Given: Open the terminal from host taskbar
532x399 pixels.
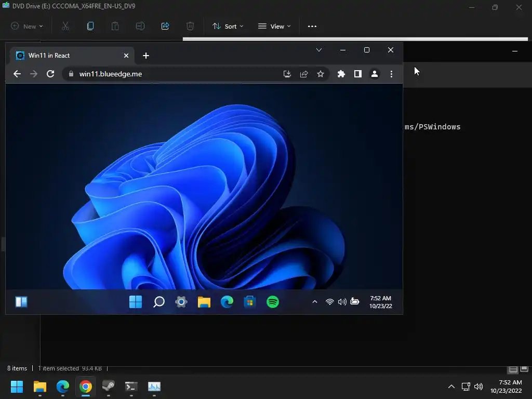Looking at the screenshot, I should (x=131, y=387).
